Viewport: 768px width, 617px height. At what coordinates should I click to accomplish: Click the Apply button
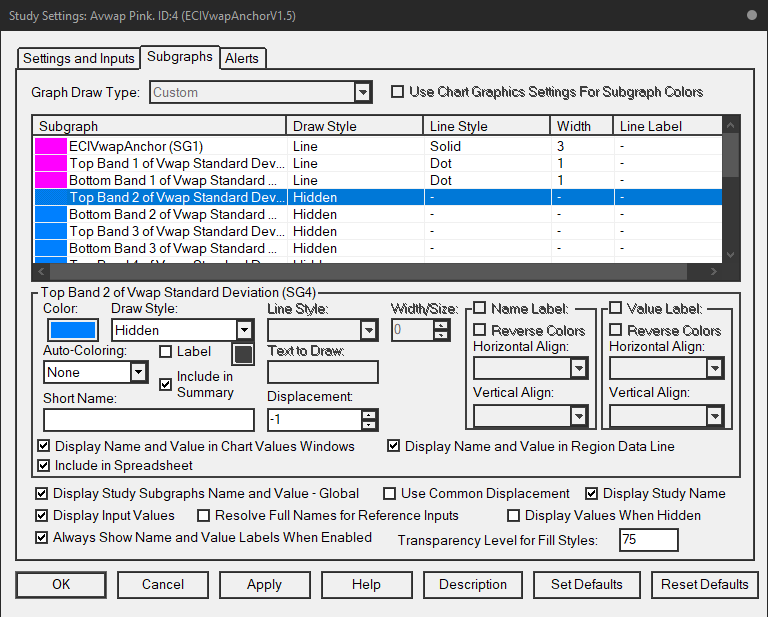click(264, 585)
